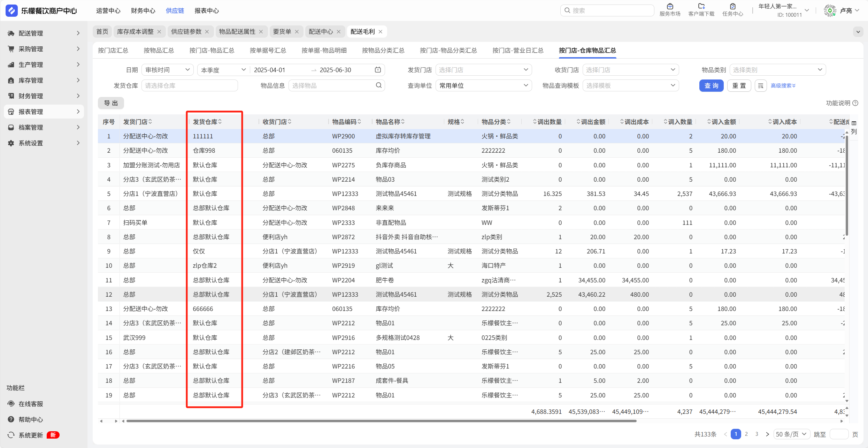Close the 配送中心 tab

pos(339,32)
